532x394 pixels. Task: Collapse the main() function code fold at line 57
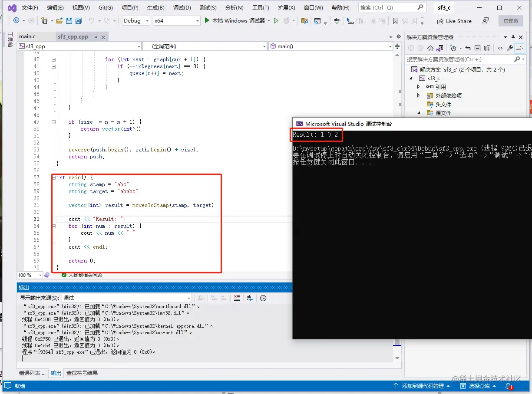point(53,177)
